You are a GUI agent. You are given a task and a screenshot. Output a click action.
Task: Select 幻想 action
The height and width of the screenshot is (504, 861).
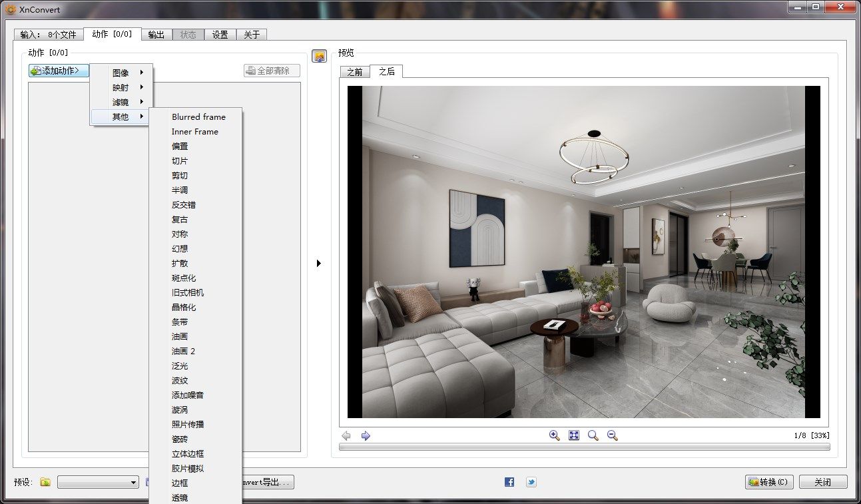(180, 248)
